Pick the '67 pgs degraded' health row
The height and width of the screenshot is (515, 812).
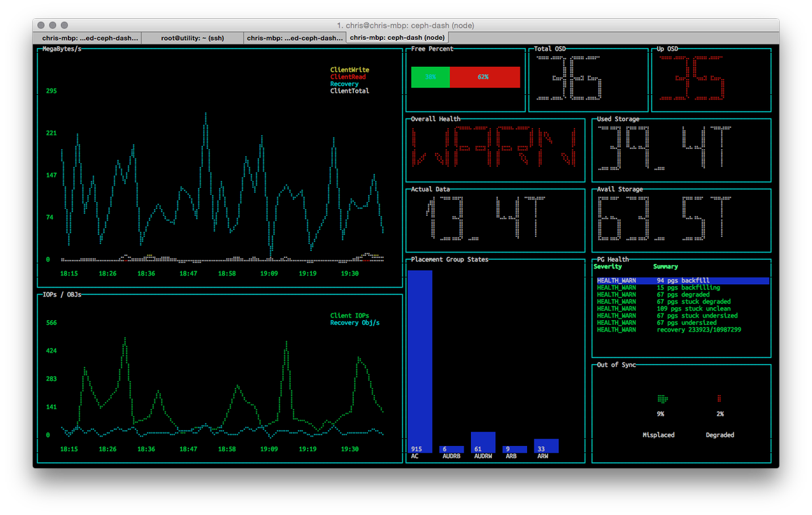click(683, 294)
